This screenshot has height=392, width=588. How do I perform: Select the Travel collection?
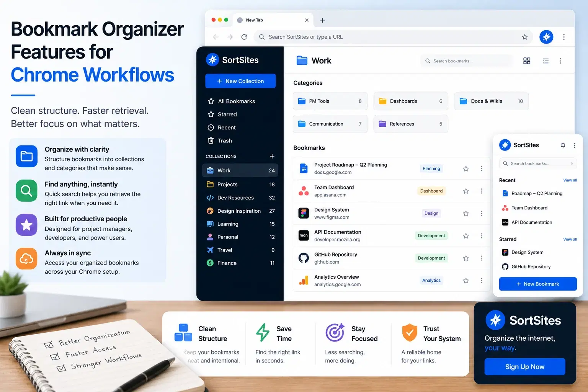pyautogui.click(x=240, y=250)
